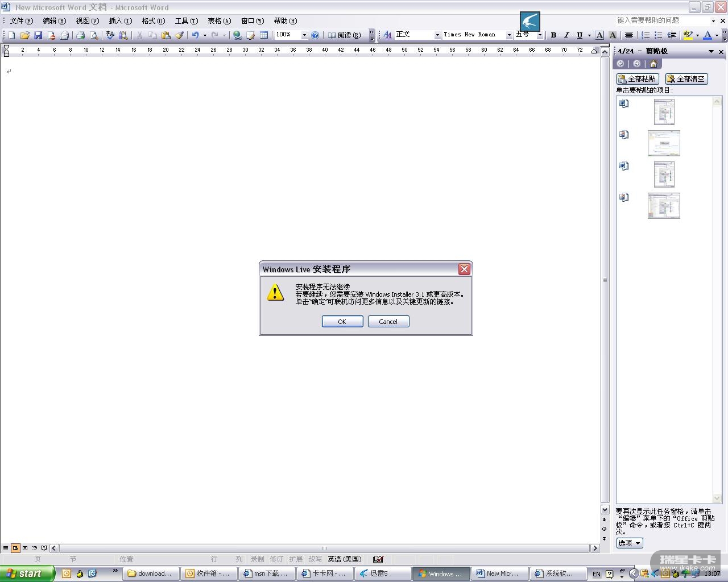Toggle 扩展 extend selection in the status bar

click(296, 559)
